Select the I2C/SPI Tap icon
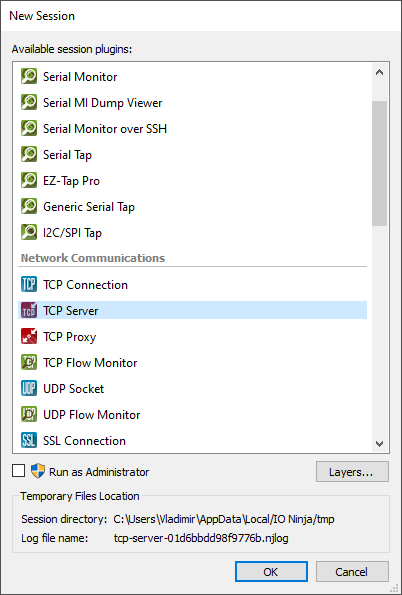Image resolution: width=402 pixels, height=595 pixels. pyautogui.click(x=29, y=233)
